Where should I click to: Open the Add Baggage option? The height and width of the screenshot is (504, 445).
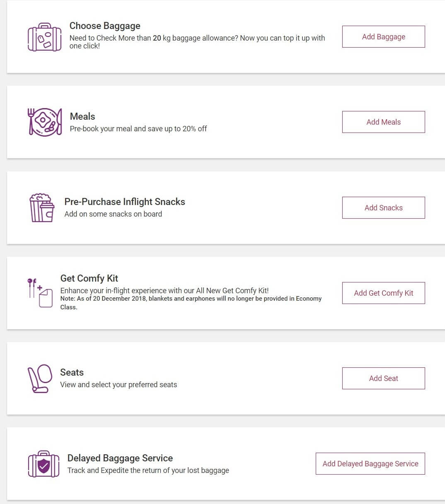[x=383, y=37]
